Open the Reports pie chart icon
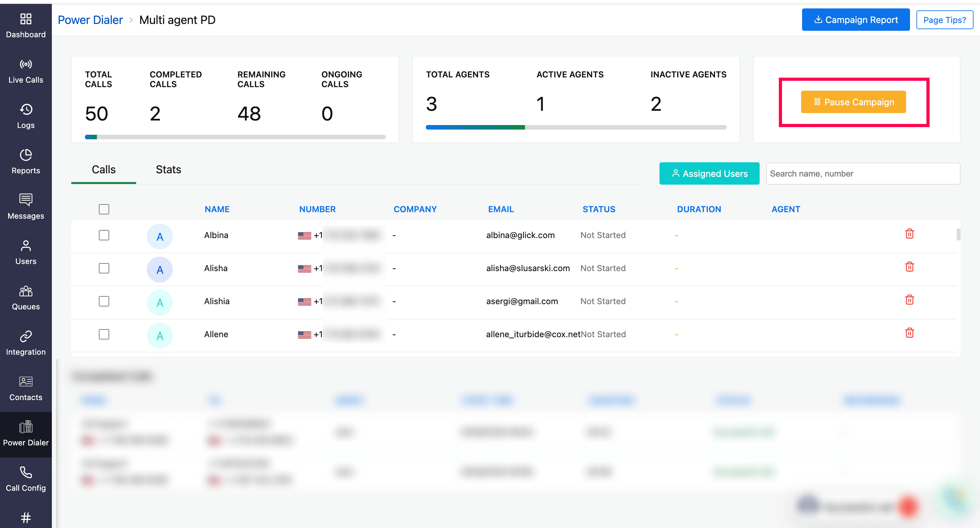Viewport: 980px width, 528px height. click(26, 155)
